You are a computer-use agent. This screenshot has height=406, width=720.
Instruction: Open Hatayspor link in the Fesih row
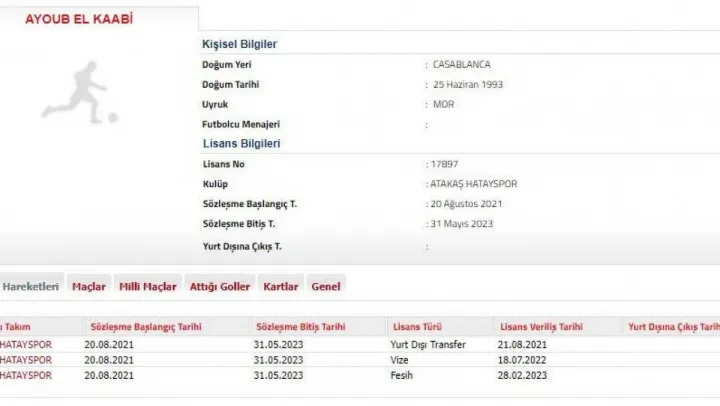[x=27, y=374]
